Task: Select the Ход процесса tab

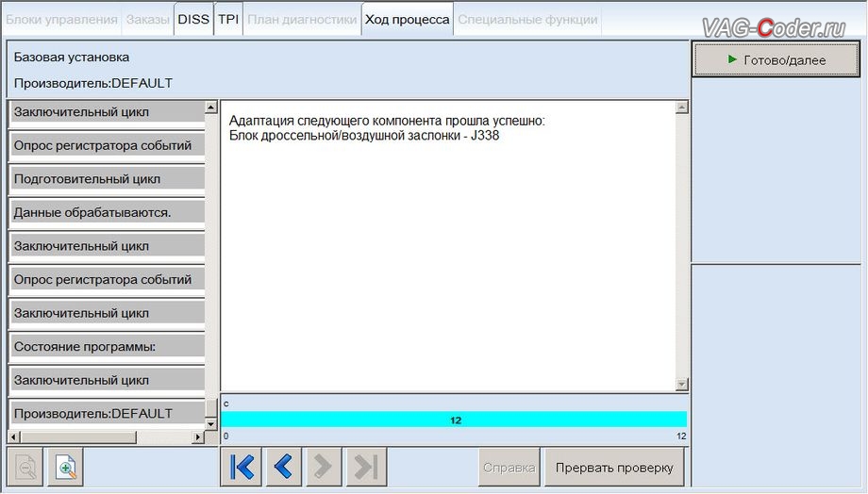Action: 408,20
